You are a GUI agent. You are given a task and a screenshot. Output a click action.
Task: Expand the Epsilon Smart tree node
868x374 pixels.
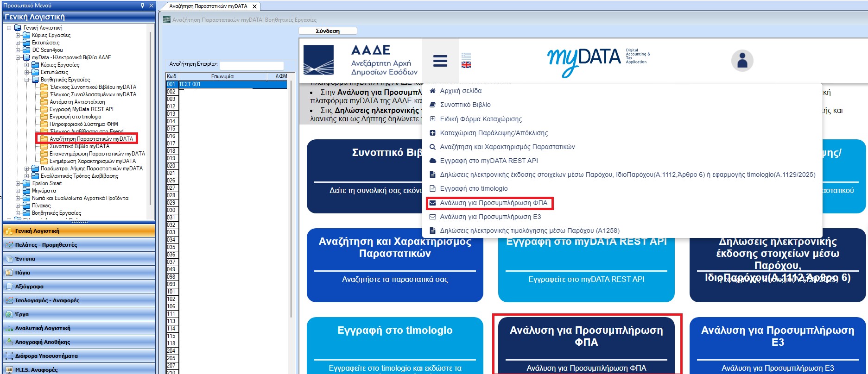tap(18, 183)
